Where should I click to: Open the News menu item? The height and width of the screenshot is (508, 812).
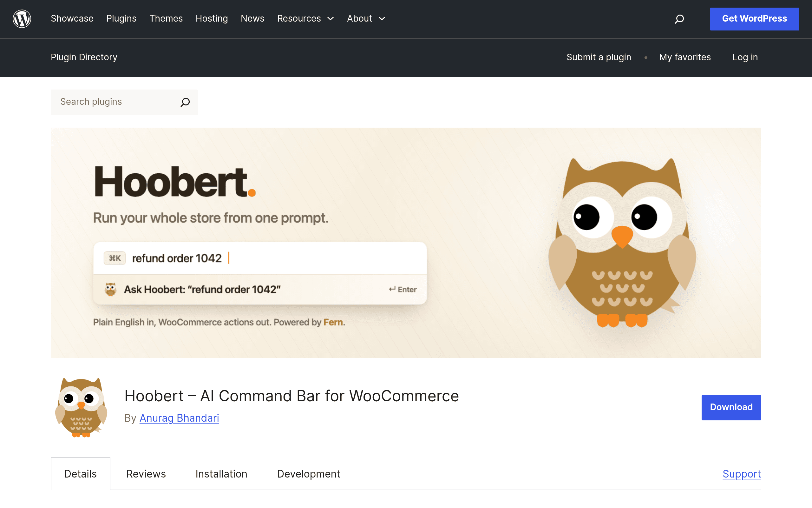click(x=252, y=18)
